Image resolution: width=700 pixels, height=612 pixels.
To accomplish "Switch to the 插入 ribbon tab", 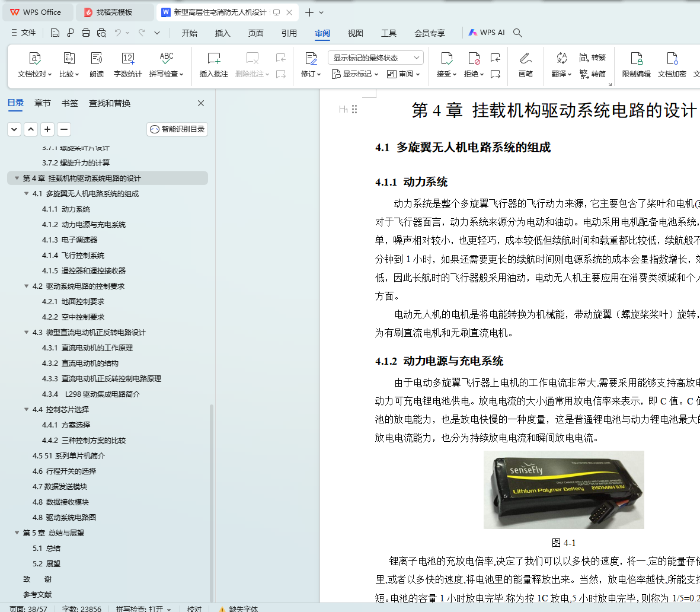I will pyautogui.click(x=222, y=33).
